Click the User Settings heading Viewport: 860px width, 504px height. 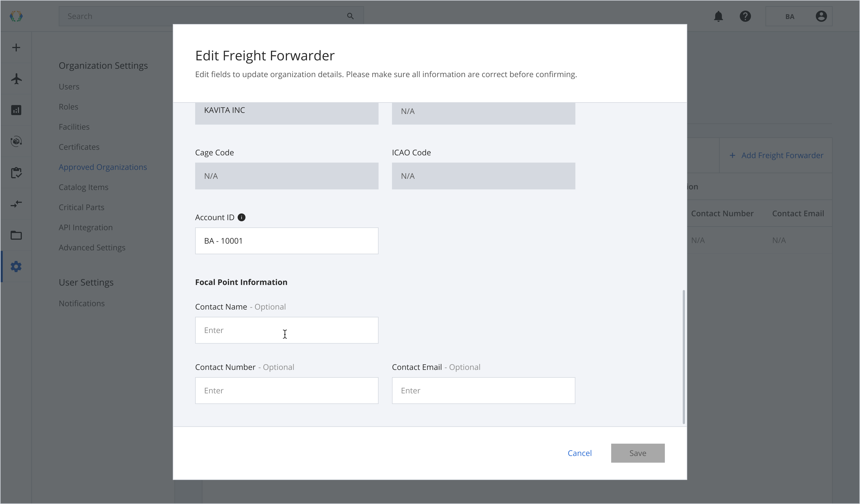click(86, 282)
